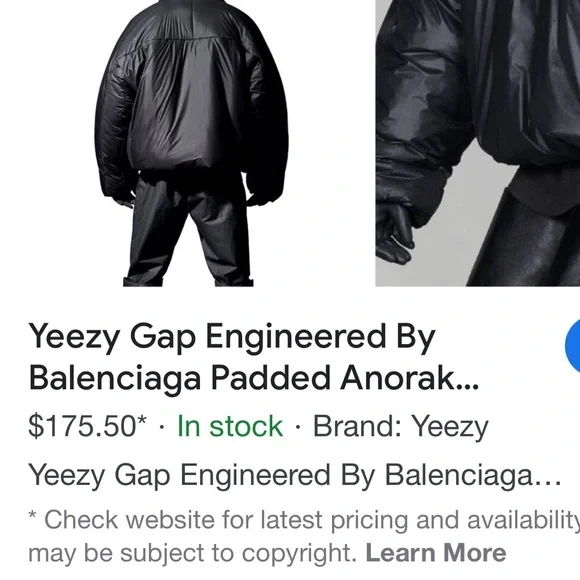580x580 pixels.
Task: Expand the truncated Yeezy Gap description line
Action: 295,476
